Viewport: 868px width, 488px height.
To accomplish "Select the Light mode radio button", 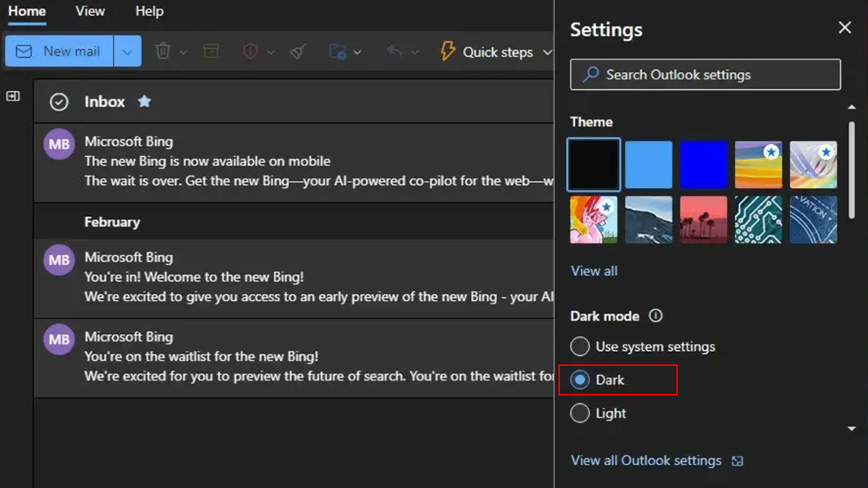I will coord(580,414).
